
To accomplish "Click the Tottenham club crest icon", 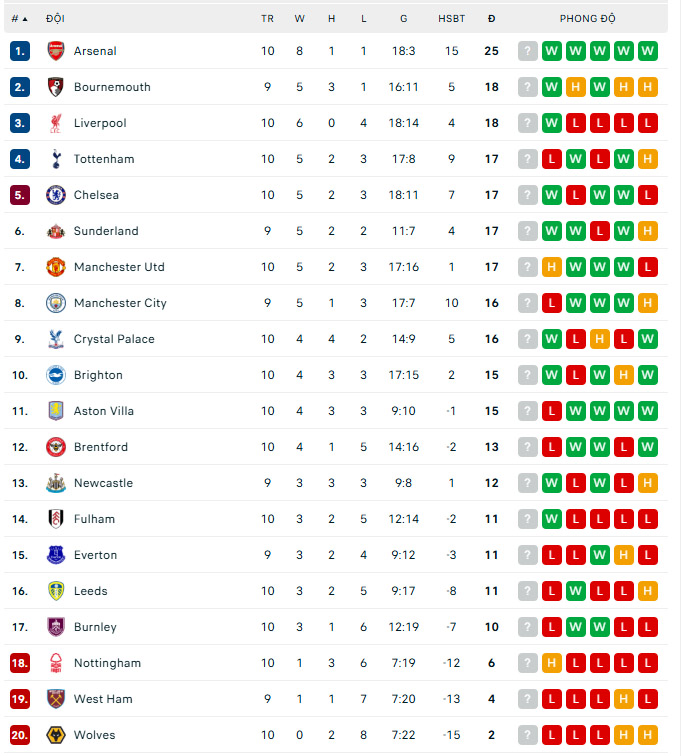I will [x=56, y=159].
